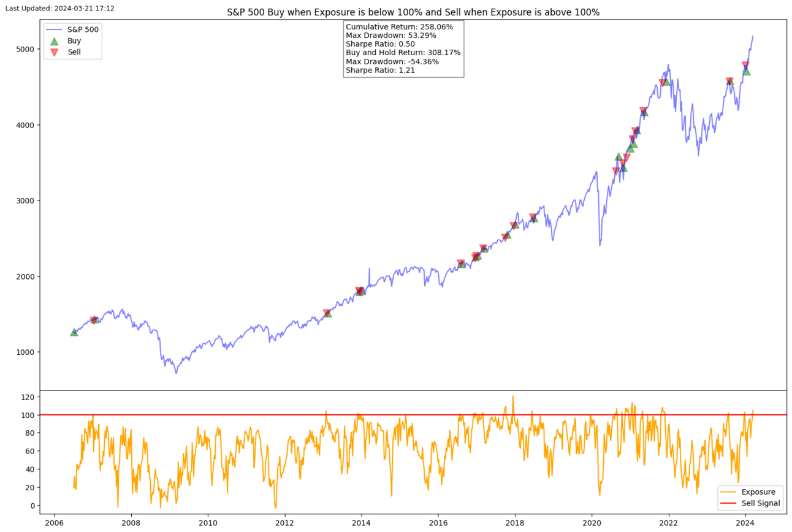
Task: Click the 'Sell Signal' legend label
Action: [x=761, y=503]
